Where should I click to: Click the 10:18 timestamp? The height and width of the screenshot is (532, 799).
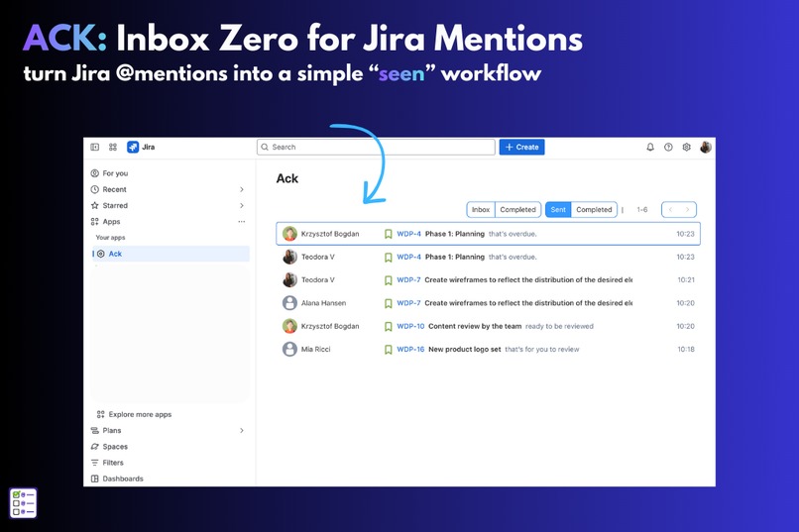[x=686, y=350]
